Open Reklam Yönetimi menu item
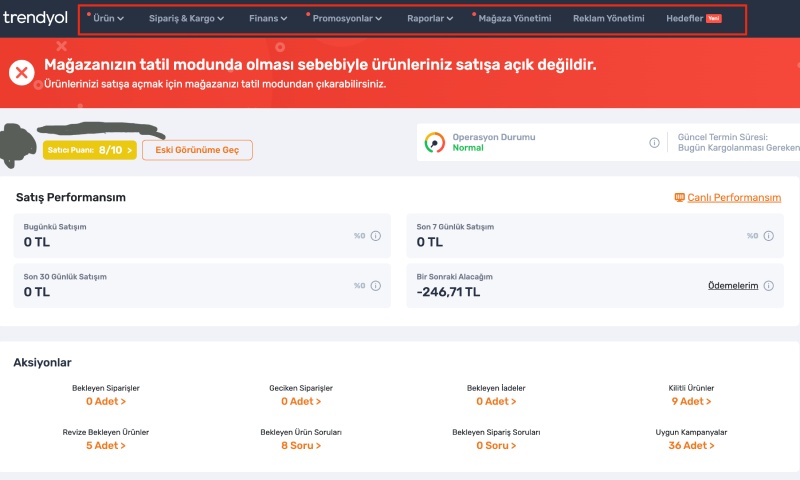This screenshot has width=800, height=480. pyautogui.click(x=608, y=18)
